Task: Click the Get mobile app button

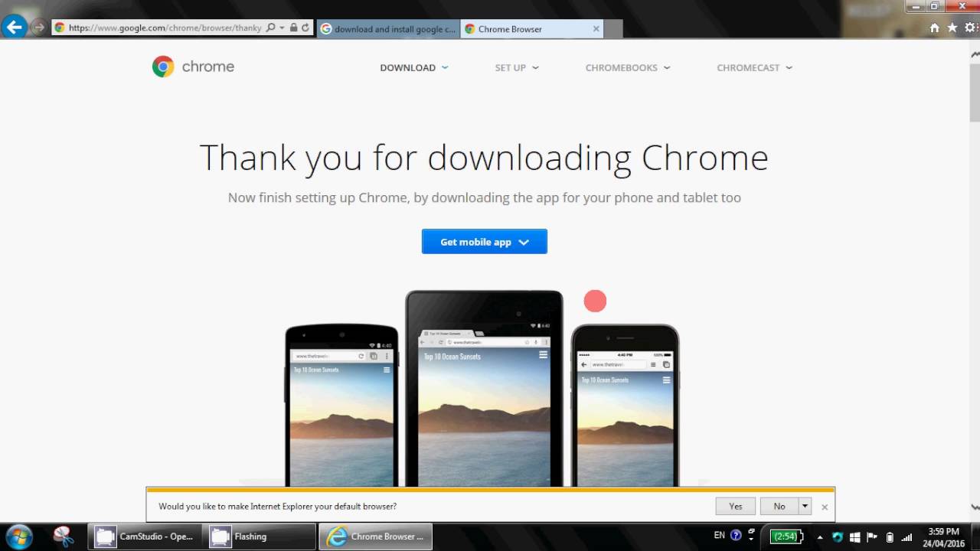Action: 485,242
